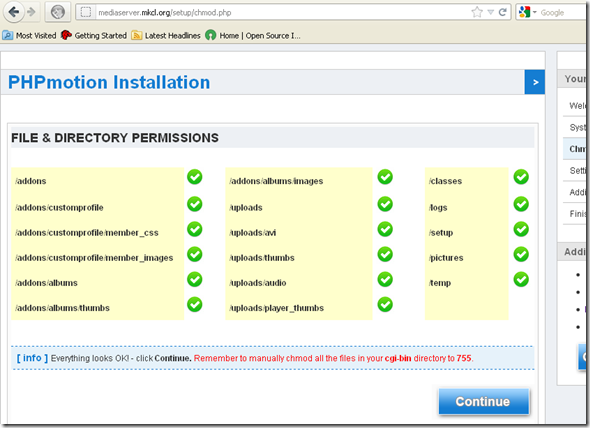
Task: Click the /uploads/audio text
Action: click(x=257, y=283)
